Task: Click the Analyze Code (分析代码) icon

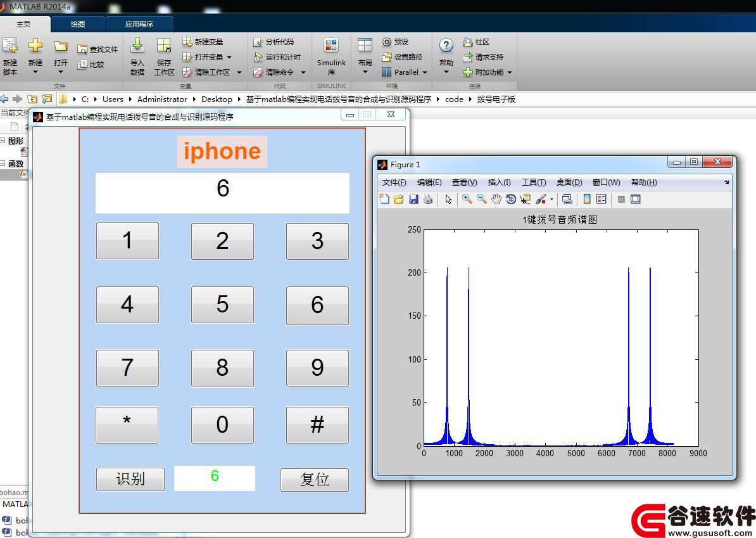Action: (x=258, y=42)
